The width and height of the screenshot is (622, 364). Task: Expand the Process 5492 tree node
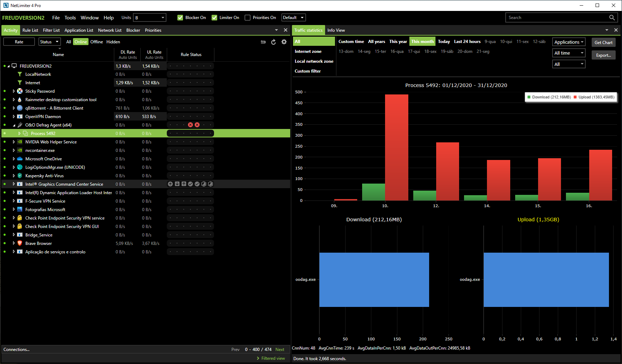click(19, 134)
